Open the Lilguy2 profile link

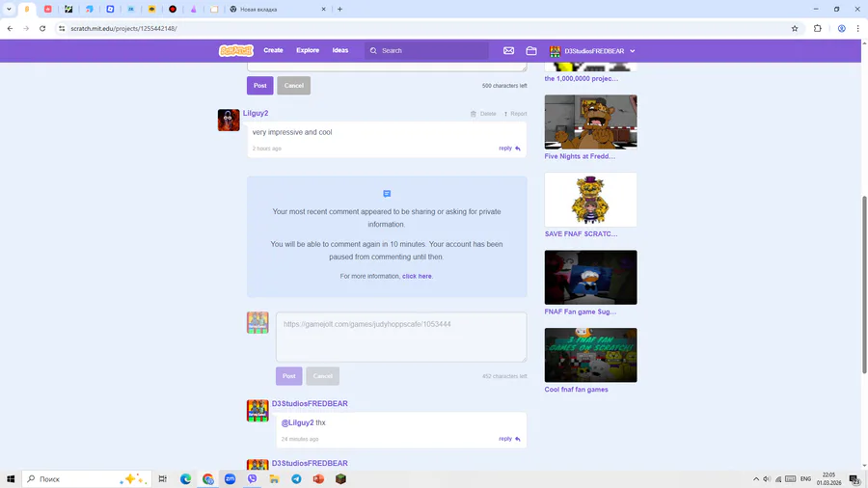[x=256, y=113]
